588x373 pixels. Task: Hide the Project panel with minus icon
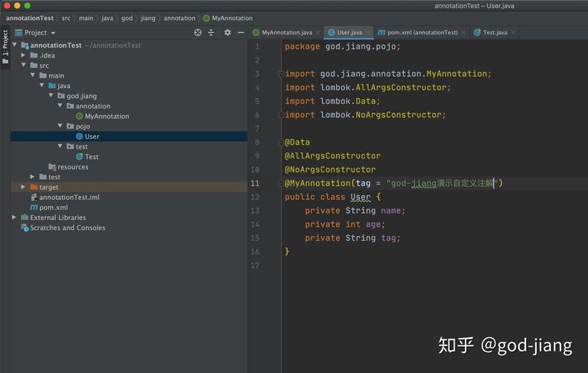(241, 33)
